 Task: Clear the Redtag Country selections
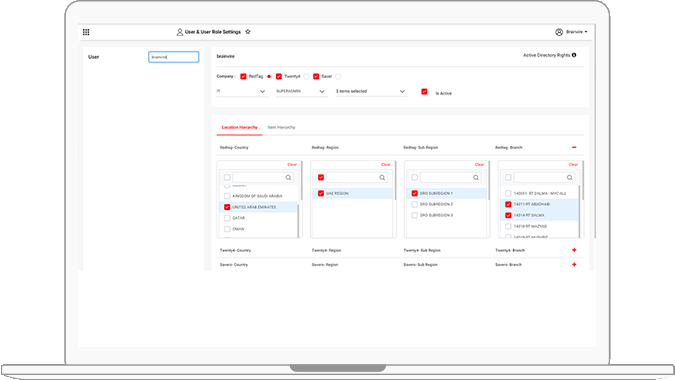292,164
